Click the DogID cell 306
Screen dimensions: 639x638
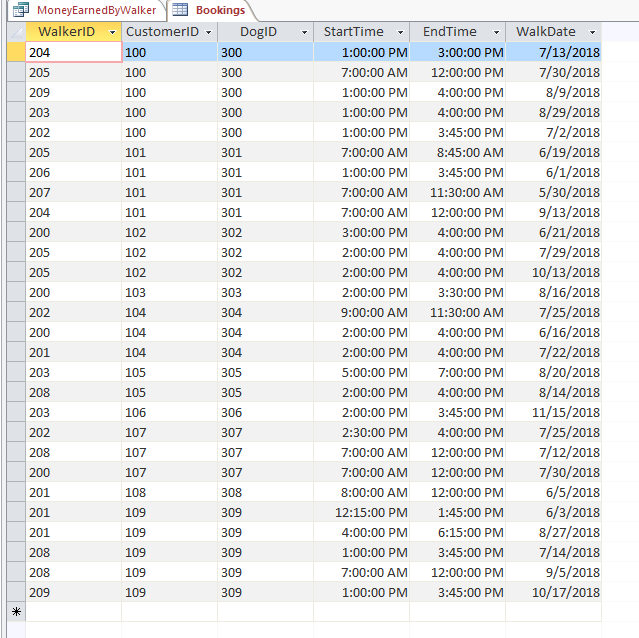coord(266,412)
